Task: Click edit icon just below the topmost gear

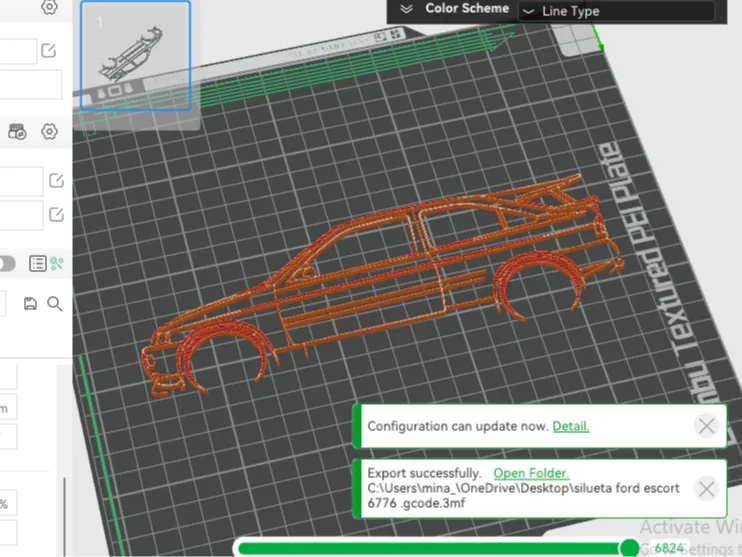Action: (x=49, y=50)
